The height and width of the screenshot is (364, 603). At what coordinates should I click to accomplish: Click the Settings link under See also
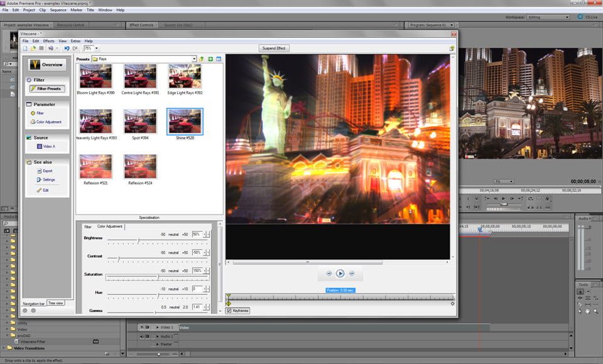tap(48, 180)
